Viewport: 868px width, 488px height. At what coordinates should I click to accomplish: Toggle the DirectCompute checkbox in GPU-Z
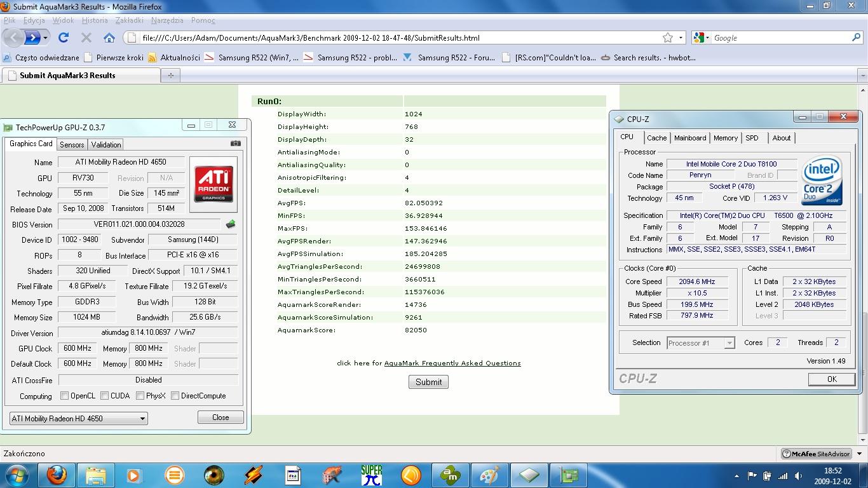pos(175,396)
